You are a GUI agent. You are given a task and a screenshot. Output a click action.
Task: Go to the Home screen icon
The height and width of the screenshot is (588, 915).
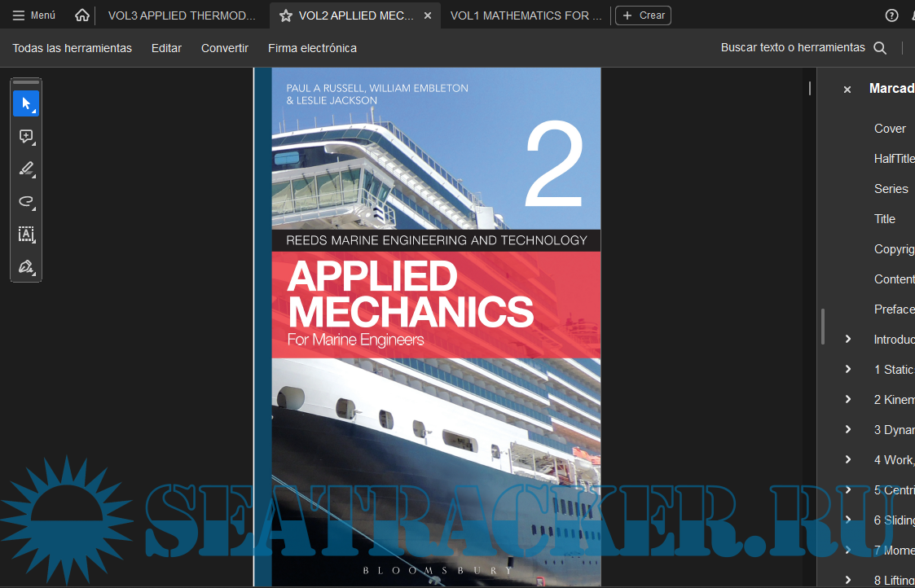point(81,15)
